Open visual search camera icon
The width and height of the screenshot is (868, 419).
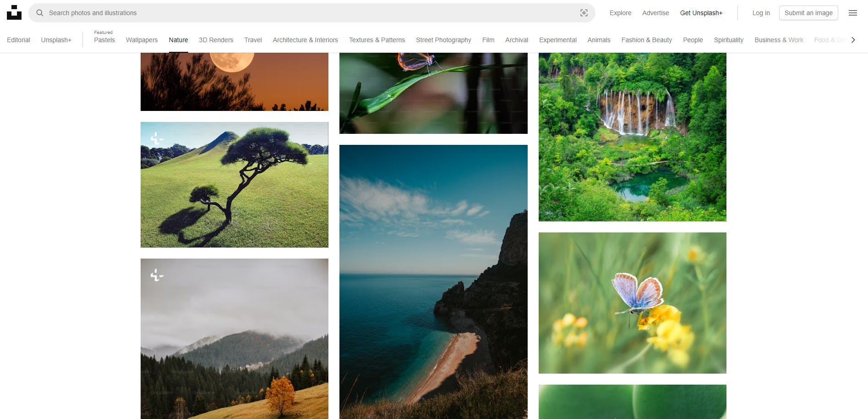coord(584,13)
